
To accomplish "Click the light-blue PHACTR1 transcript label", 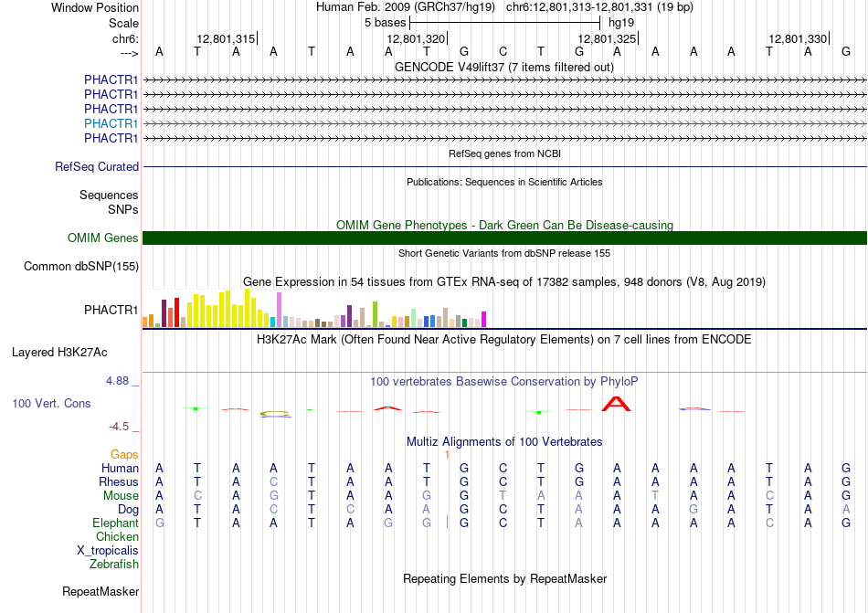I will (111, 123).
